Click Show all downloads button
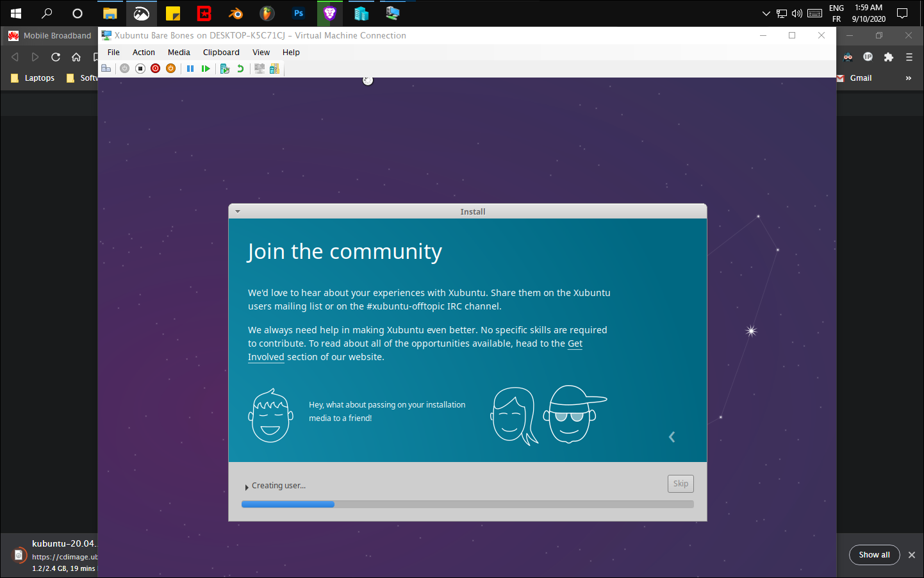The image size is (924, 578). tap(875, 555)
